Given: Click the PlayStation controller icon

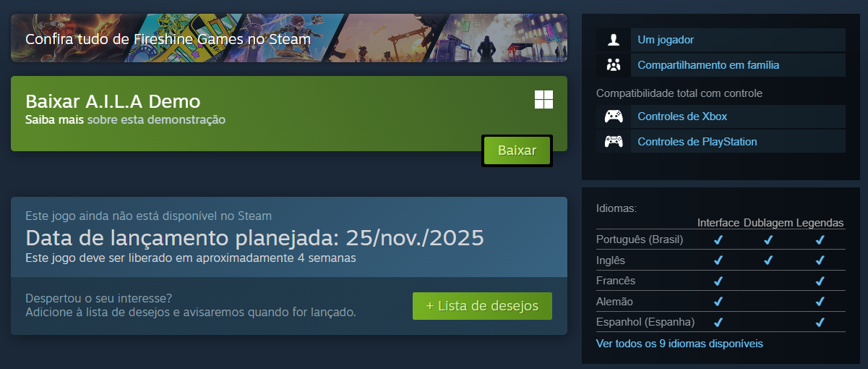Looking at the screenshot, I should coord(614,142).
